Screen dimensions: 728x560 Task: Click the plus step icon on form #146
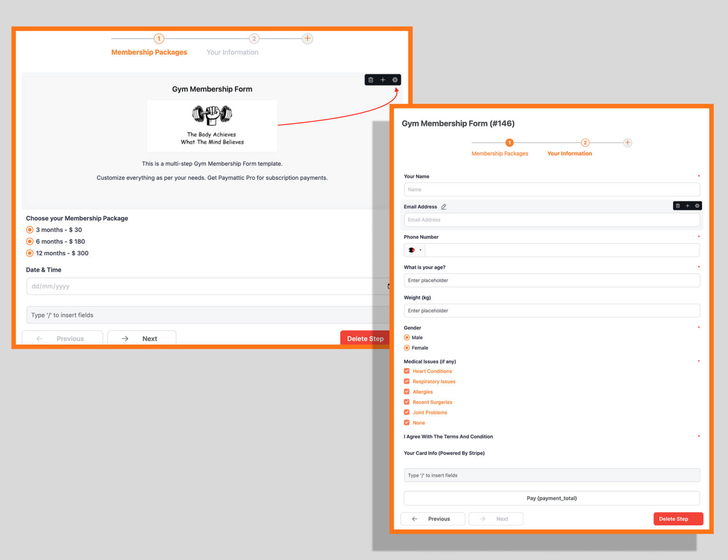[628, 142]
